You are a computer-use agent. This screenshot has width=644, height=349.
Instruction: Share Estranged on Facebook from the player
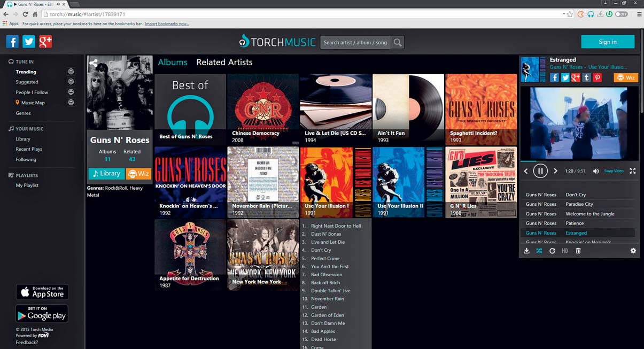(554, 77)
